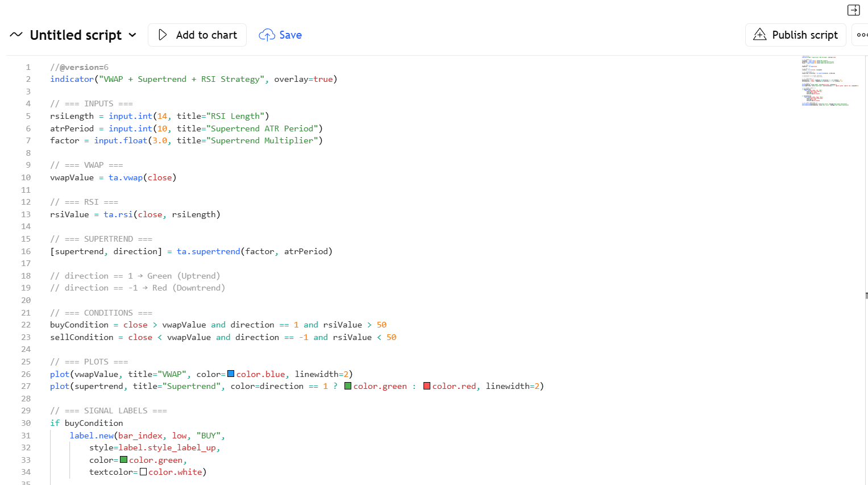Image resolution: width=868 pixels, height=485 pixels.
Task: Click the play icon in Add to chart
Action: [163, 35]
